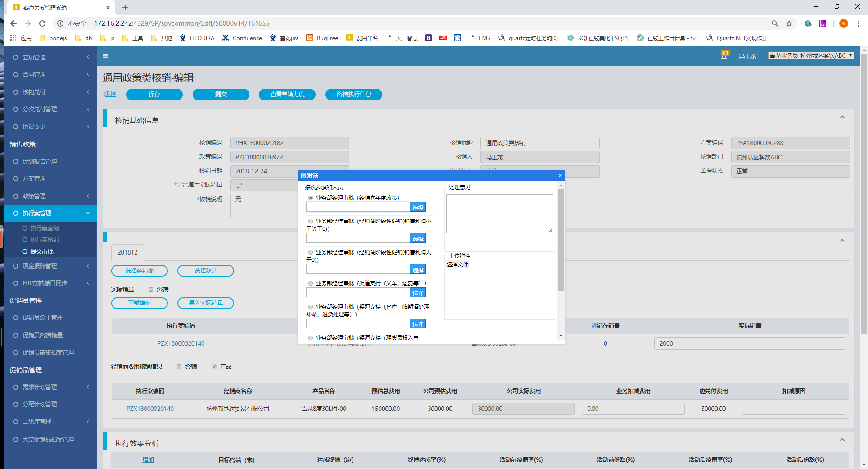Open the browser zoom magnifier icon
Screen dimensions: 868x469
coord(774,23)
